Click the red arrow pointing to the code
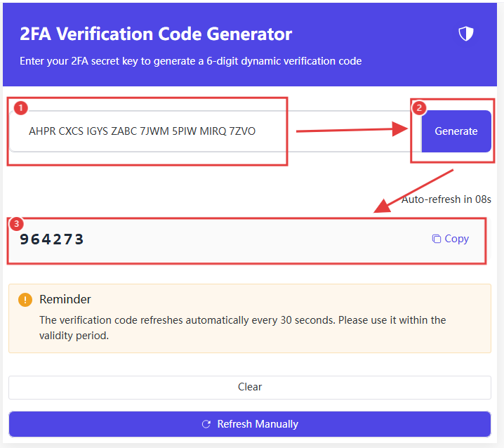The width and height of the screenshot is (504, 448). click(x=413, y=191)
